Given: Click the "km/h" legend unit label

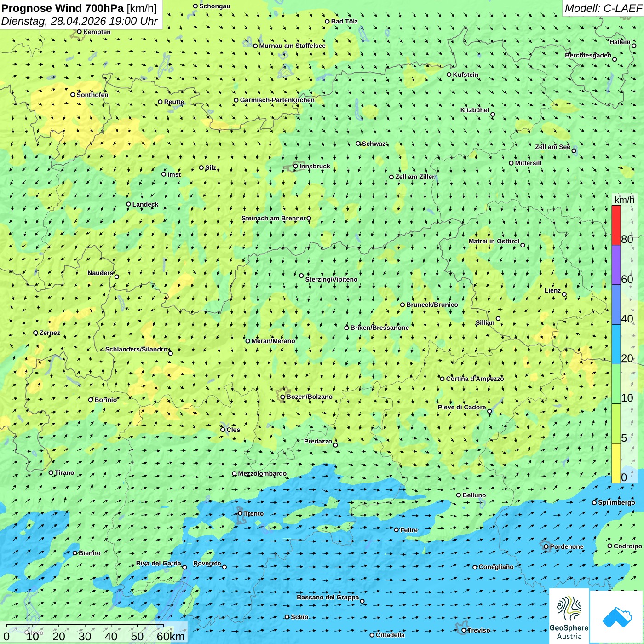Looking at the screenshot, I should [x=624, y=200].
